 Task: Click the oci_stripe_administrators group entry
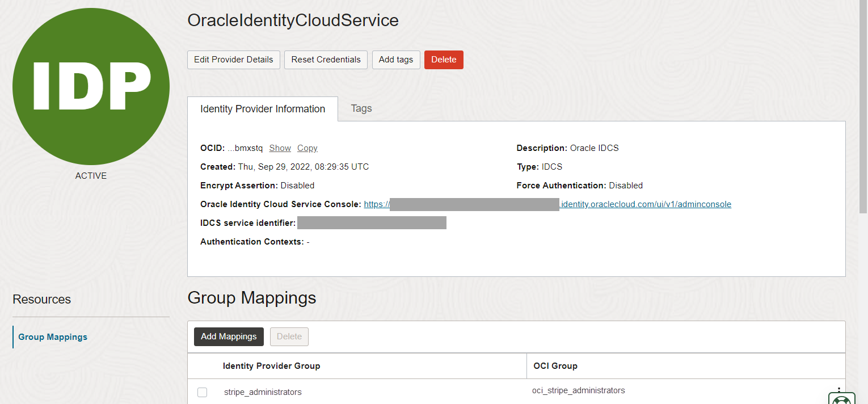579,390
